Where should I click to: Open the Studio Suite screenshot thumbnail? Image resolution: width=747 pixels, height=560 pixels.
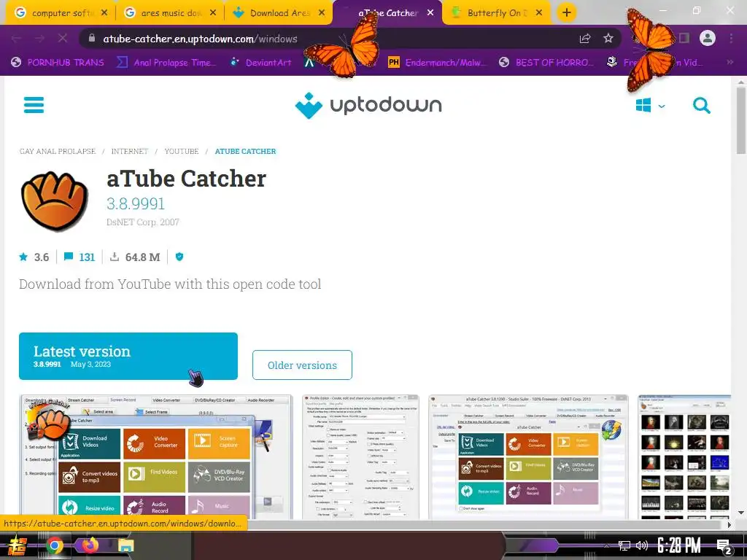[x=528, y=456]
